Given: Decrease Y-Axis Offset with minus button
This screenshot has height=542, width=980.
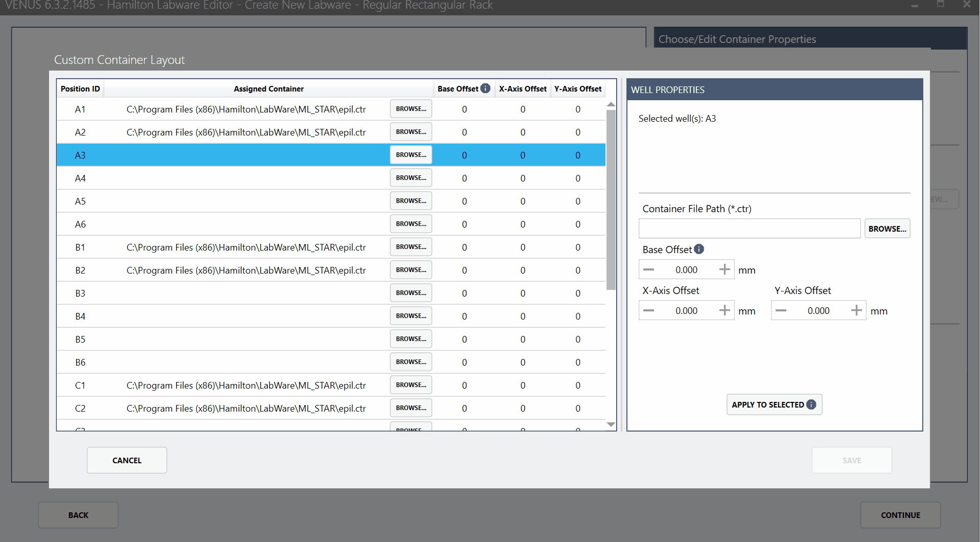Looking at the screenshot, I should (781, 310).
